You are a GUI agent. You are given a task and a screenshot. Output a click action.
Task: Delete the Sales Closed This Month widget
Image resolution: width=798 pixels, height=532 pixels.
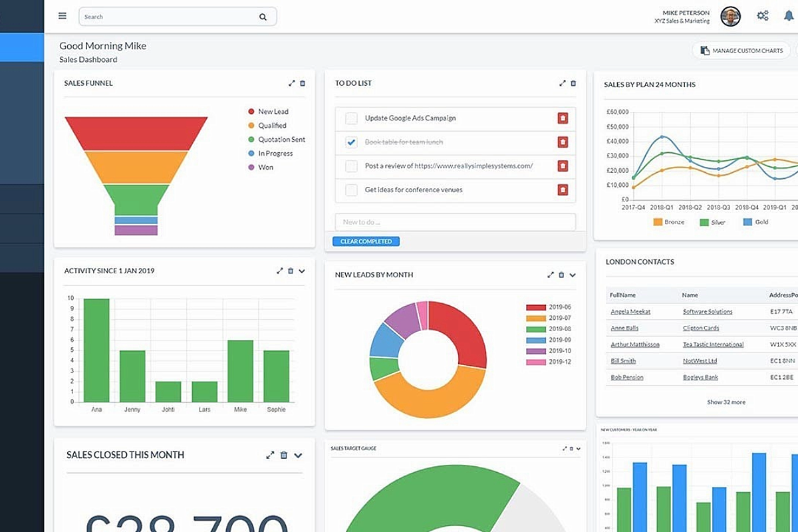284,456
